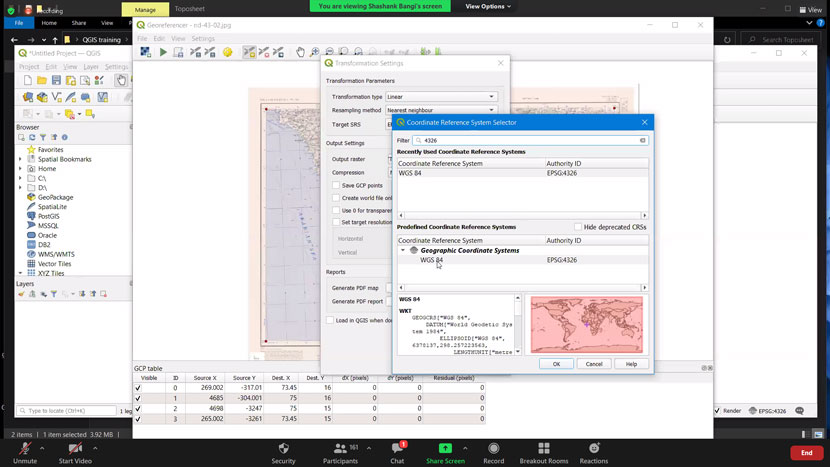Click the EPSG:4326 status bar CRS button
This screenshot has height=467, width=830.
768,411
